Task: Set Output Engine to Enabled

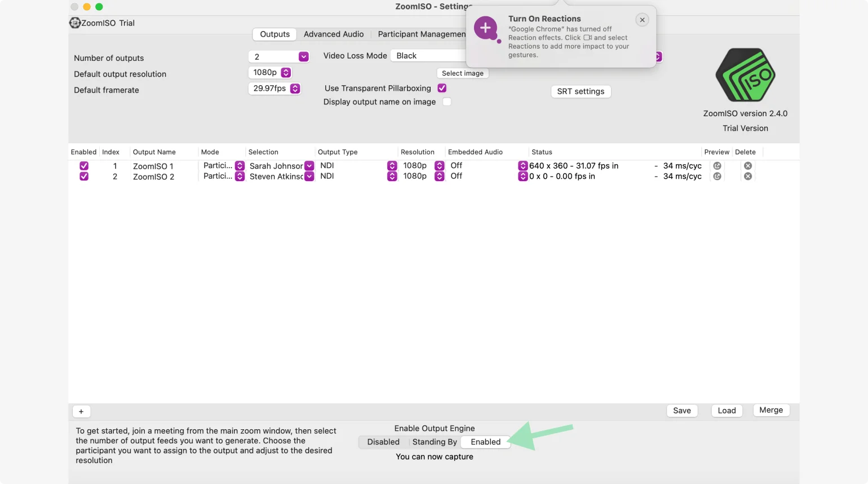Action: click(x=485, y=442)
